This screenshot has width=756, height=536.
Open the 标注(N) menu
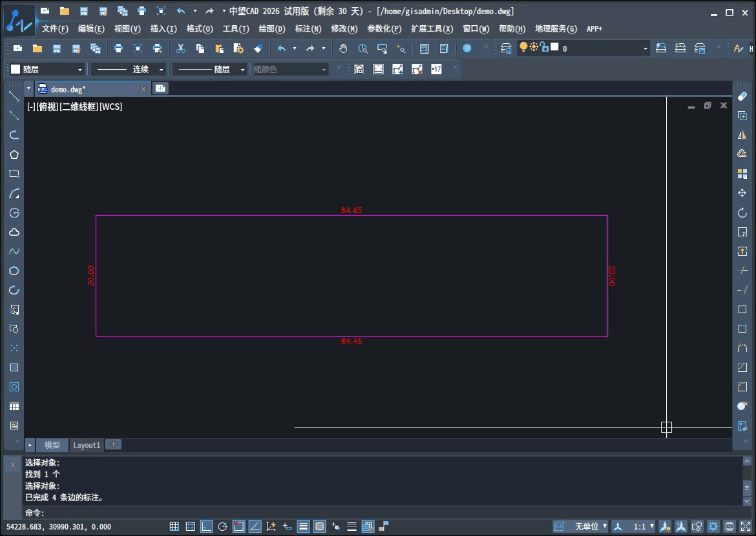(x=308, y=29)
